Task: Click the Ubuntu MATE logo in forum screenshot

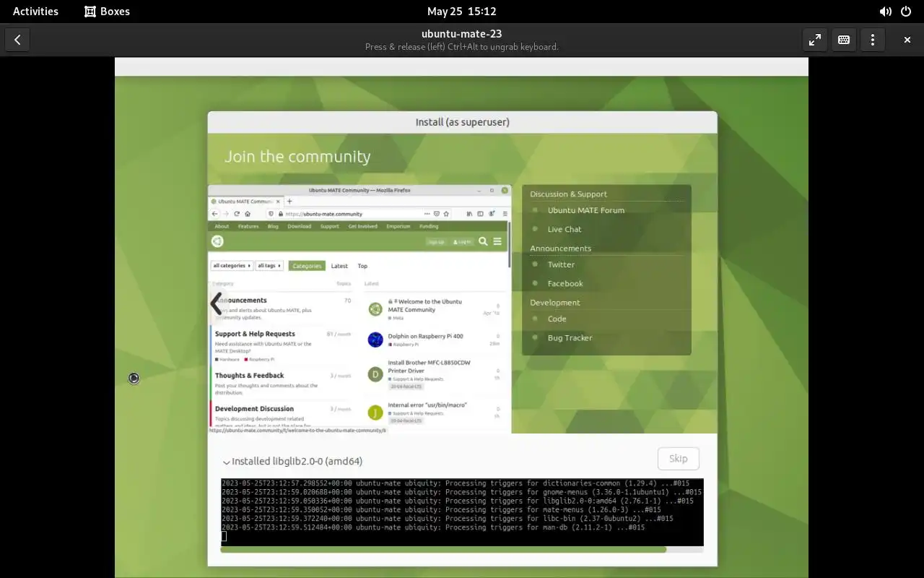Action: pos(217,241)
